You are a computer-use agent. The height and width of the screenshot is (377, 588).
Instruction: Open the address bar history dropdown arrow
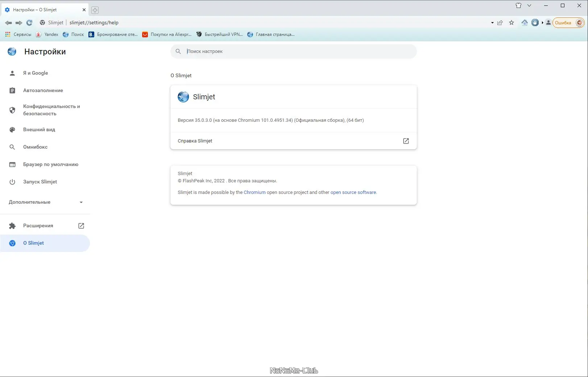point(492,23)
